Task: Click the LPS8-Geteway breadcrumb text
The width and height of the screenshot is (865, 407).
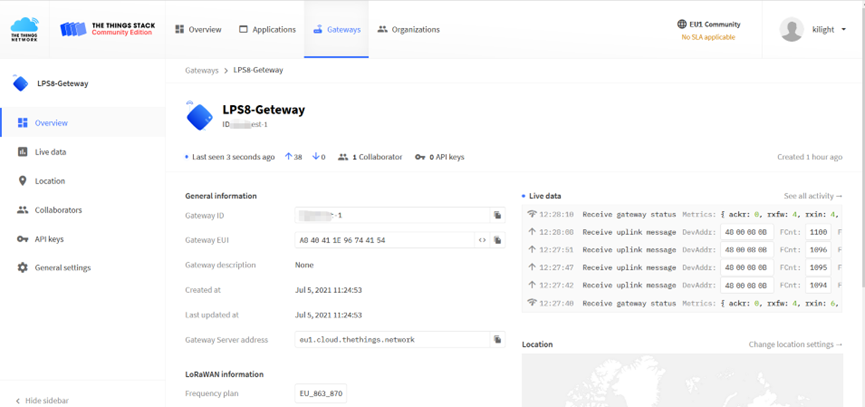Action: [x=258, y=71]
